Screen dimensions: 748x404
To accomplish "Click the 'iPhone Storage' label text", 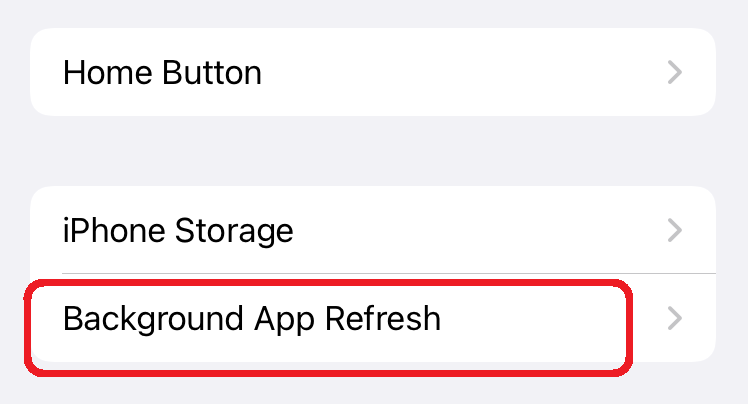I will coord(178,231).
